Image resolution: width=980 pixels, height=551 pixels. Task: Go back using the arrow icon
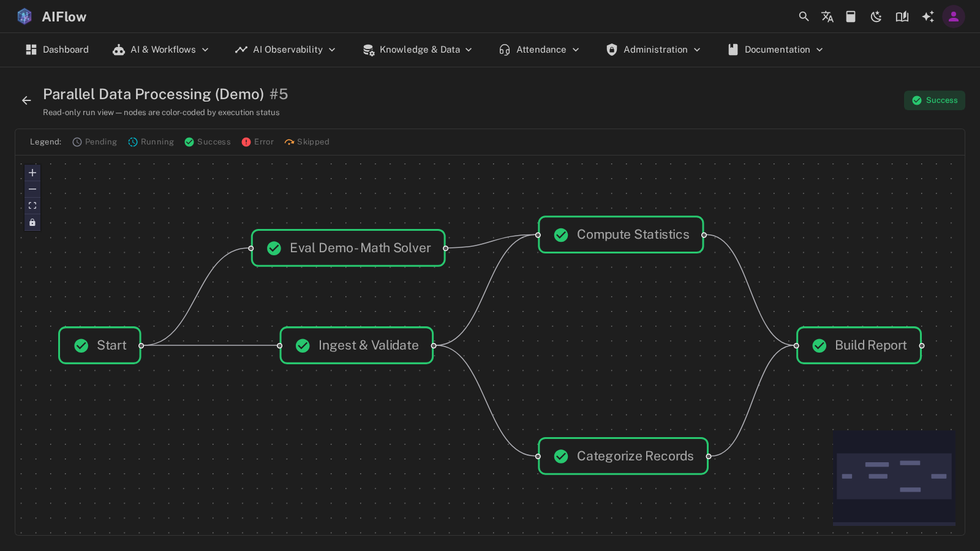click(x=26, y=100)
